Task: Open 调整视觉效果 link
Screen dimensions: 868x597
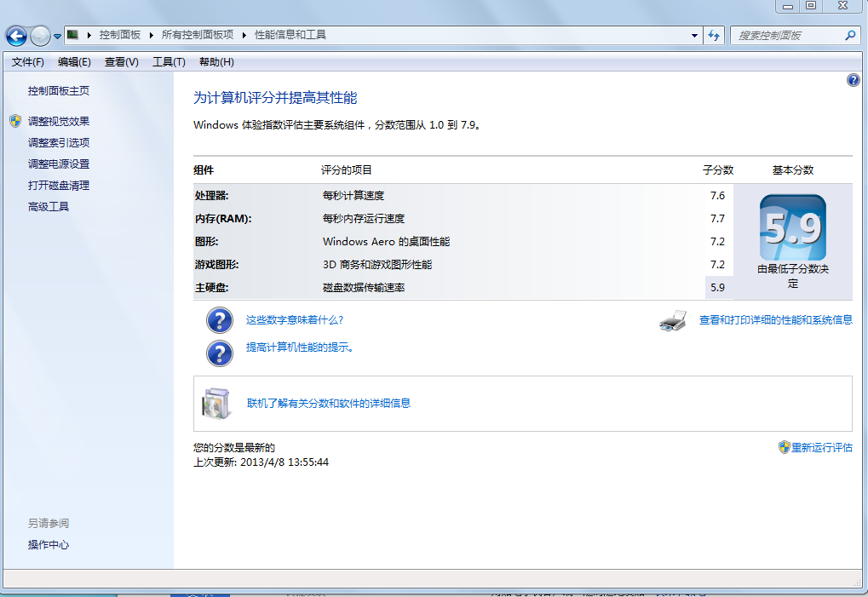Action: [x=59, y=121]
